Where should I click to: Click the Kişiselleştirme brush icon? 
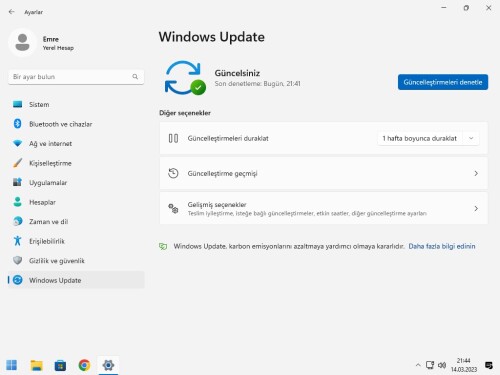click(17, 163)
